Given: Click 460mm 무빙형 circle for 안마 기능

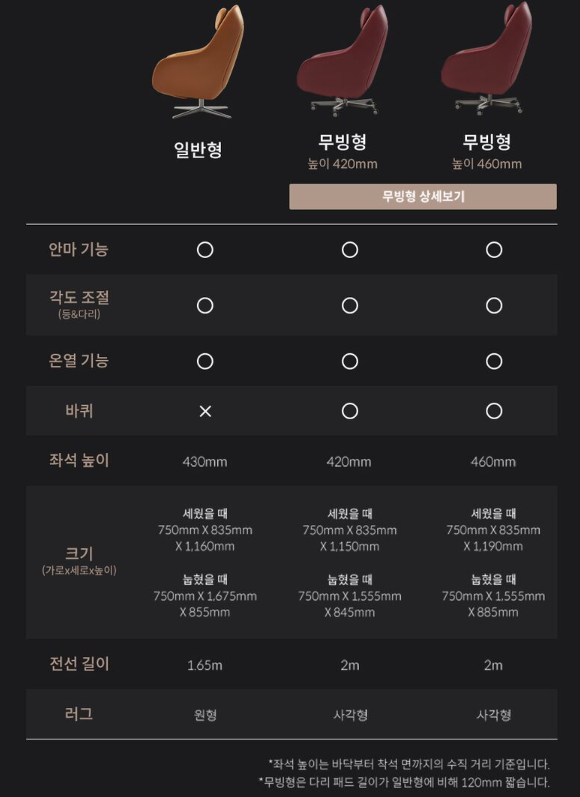Looking at the screenshot, I should [494, 250].
